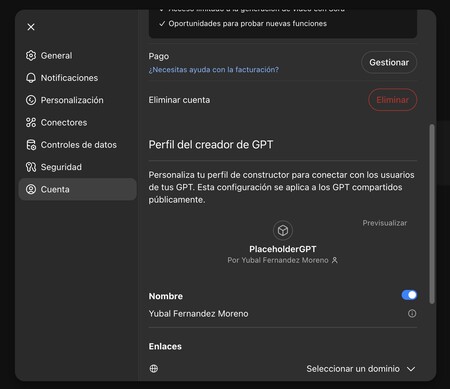The width and height of the screenshot is (450, 389).
Task: Click Oportunidades para probar nuevas funciones text
Action: point(247,23)
